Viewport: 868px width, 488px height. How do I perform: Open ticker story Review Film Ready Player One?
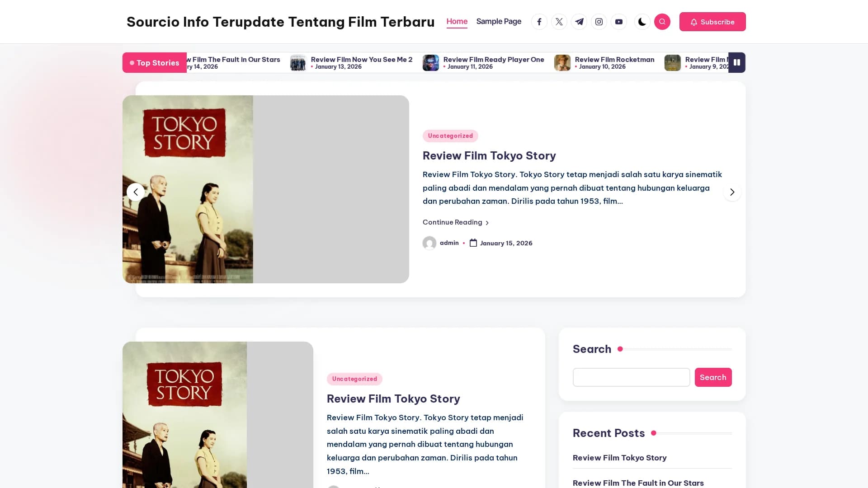pos(494,59)
